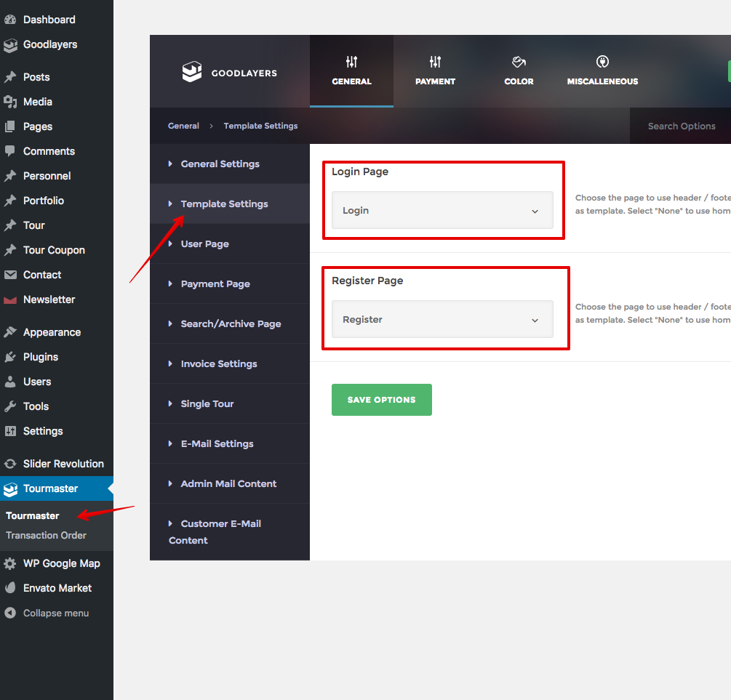Open the Login Page dropdown
This screenshot has width=731, height=700.
click(x=442, y=211)
